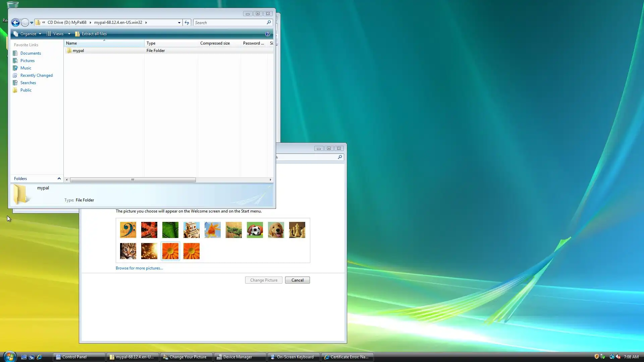This screenshot has height=362, width=644.
Task: Launch Internet Explorer from Quick Launch
Action: click(x=39, y=357)
